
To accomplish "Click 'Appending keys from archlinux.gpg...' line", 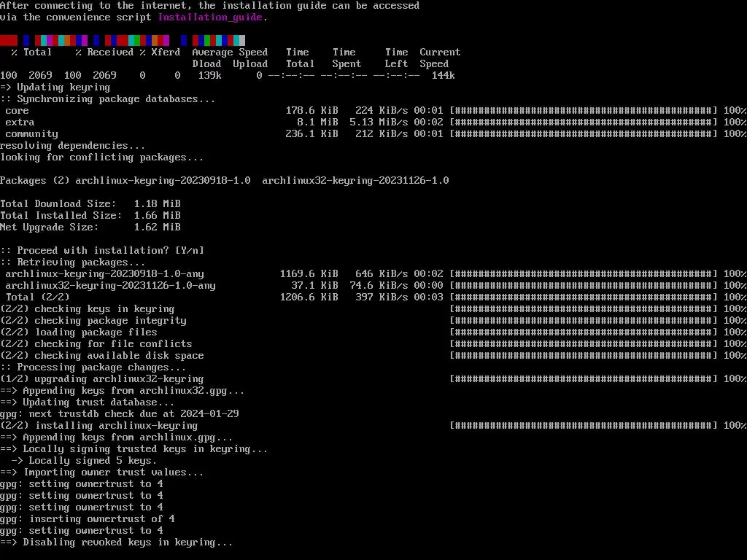I will coord(116,437).
